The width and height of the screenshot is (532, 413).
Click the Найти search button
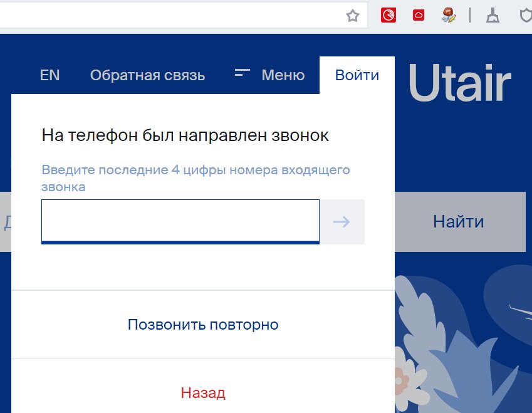458,221
